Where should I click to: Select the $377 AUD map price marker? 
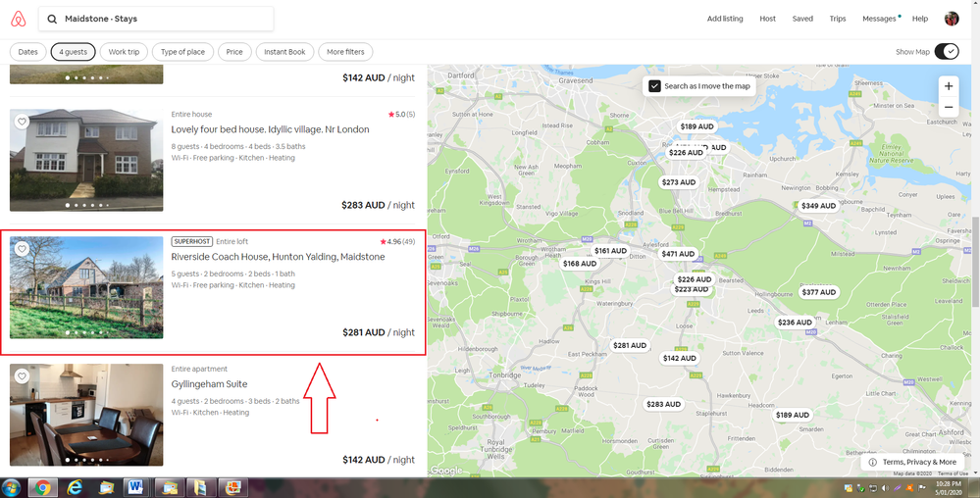pos(819,292)
